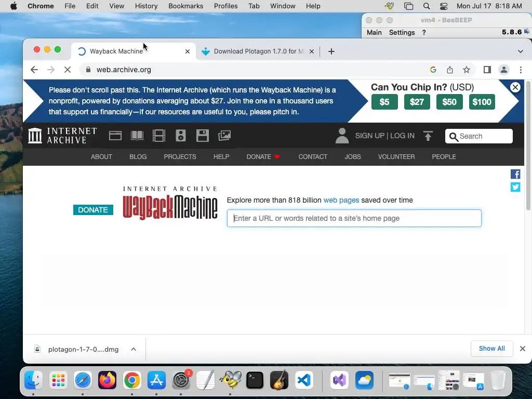This screenshot has height=399, width=532.
Task: Open the tab search chevron
Action: click(520, 51)
